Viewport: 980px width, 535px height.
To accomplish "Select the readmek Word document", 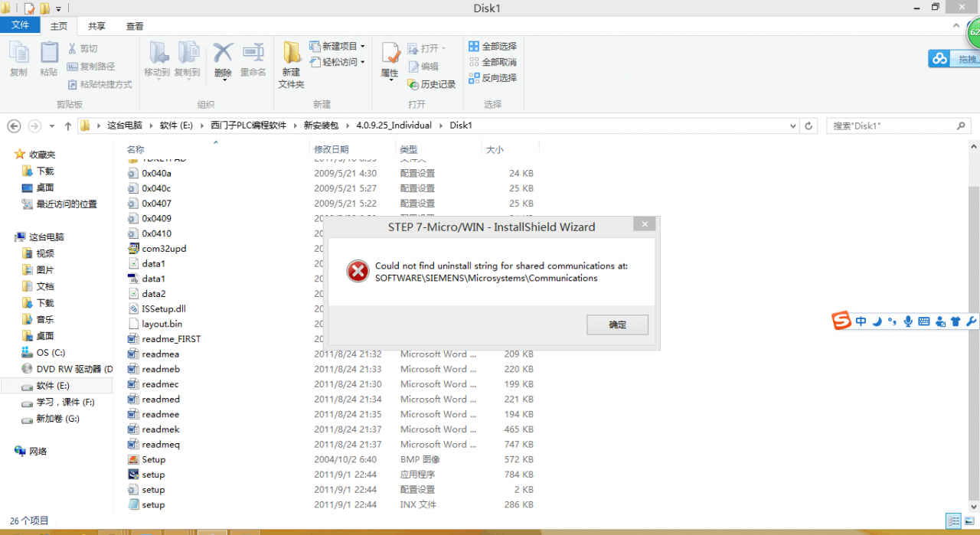I will pyautogui.click(x=160, y=429).
